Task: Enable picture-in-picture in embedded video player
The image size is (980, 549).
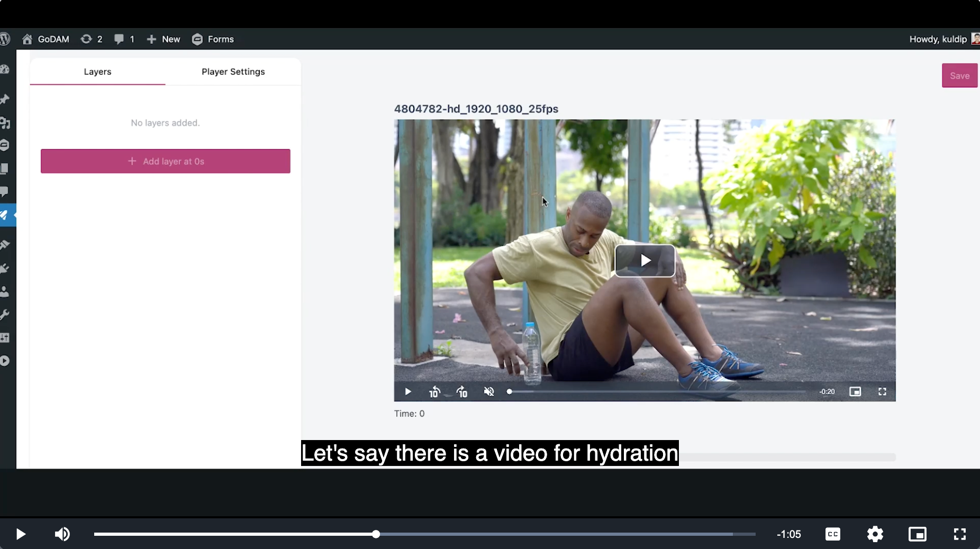Action: [855, 392]
